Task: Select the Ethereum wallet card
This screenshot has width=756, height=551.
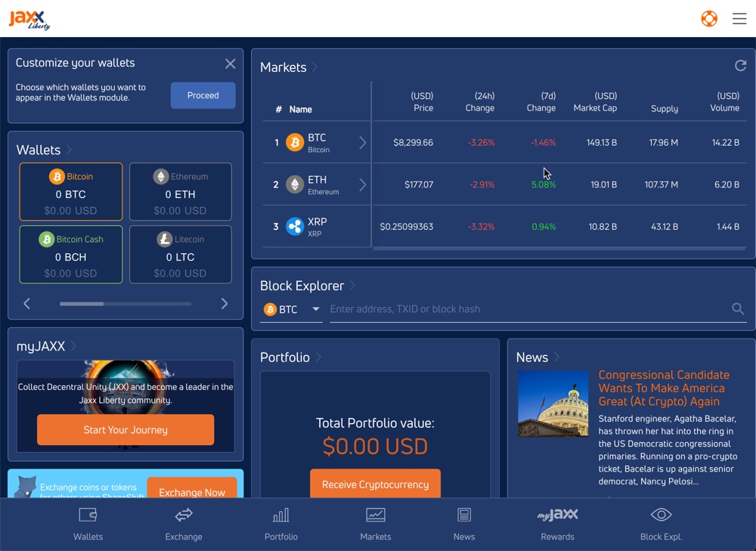Action: coord(180,192)
